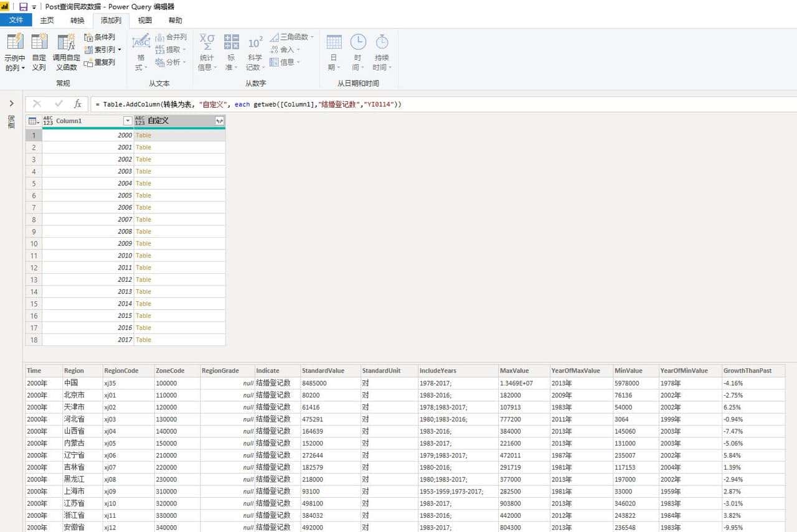Viewport: 797px width, 532px height.
Task: Click the table icon left of Column1 header
Action: (33, 121)
